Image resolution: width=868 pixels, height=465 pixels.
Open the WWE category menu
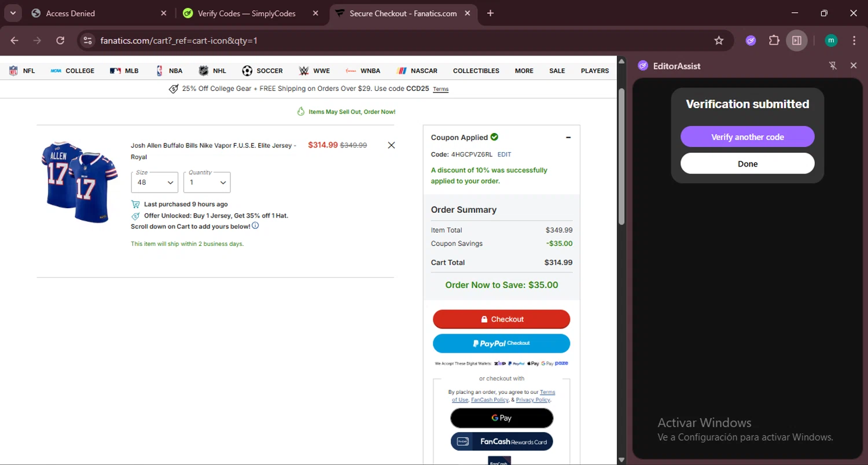click(x=314, y=71)
